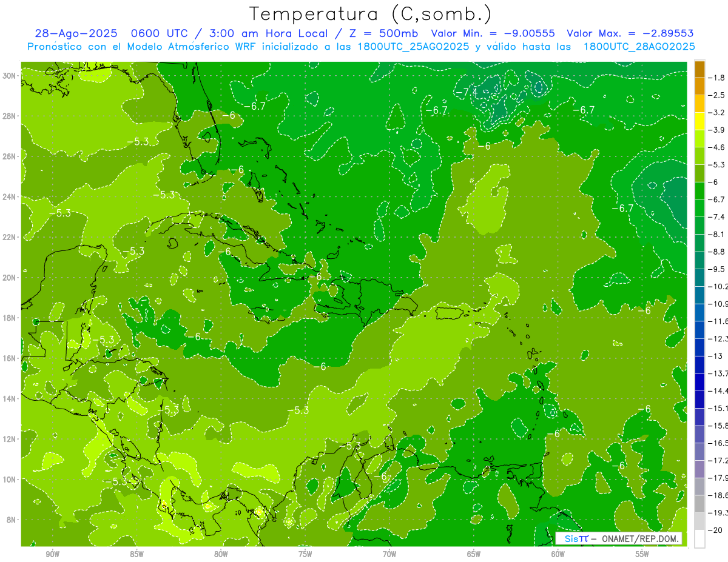The image size is (728, 562).
Task: Click the '-7.4' contour label on the map
Action: tap(467, 92)
